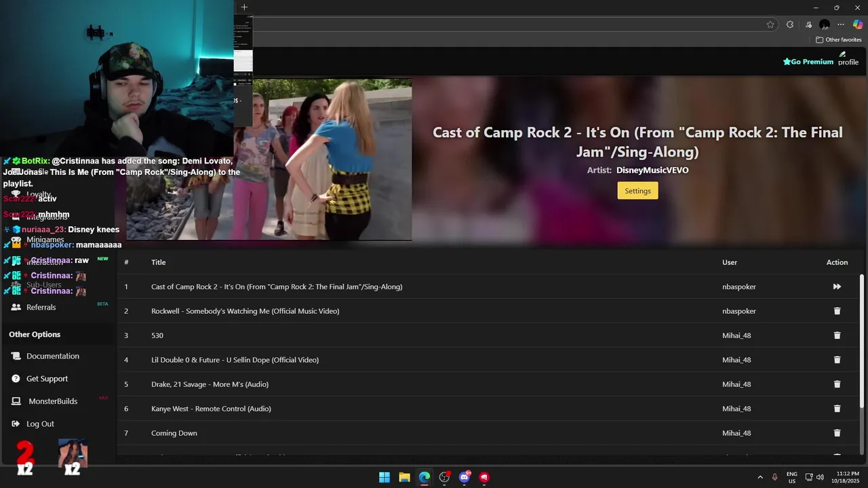
Task: Select Drake, 21 Savage - More M's (Audio)
Action: pos(210,384)
